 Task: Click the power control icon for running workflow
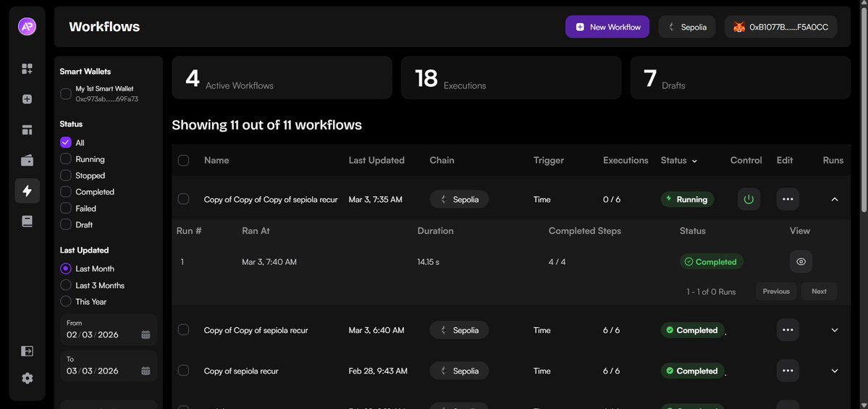pos(749,199)
